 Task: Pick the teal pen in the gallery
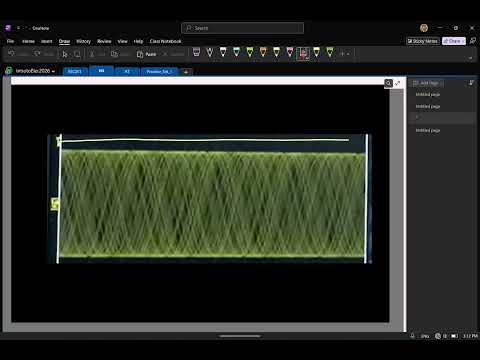236,52
